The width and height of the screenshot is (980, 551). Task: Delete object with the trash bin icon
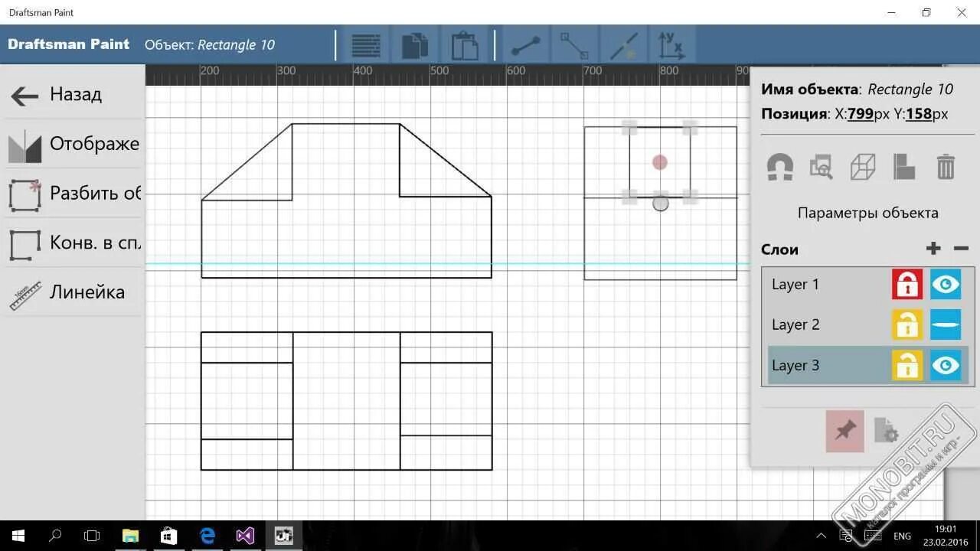[946, 167]
